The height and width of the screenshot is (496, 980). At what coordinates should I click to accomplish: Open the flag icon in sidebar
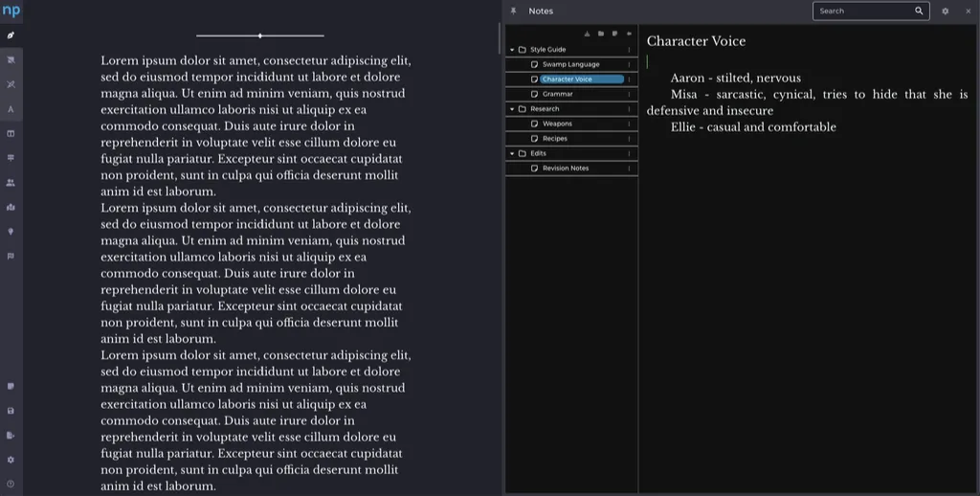pos(11,256)
